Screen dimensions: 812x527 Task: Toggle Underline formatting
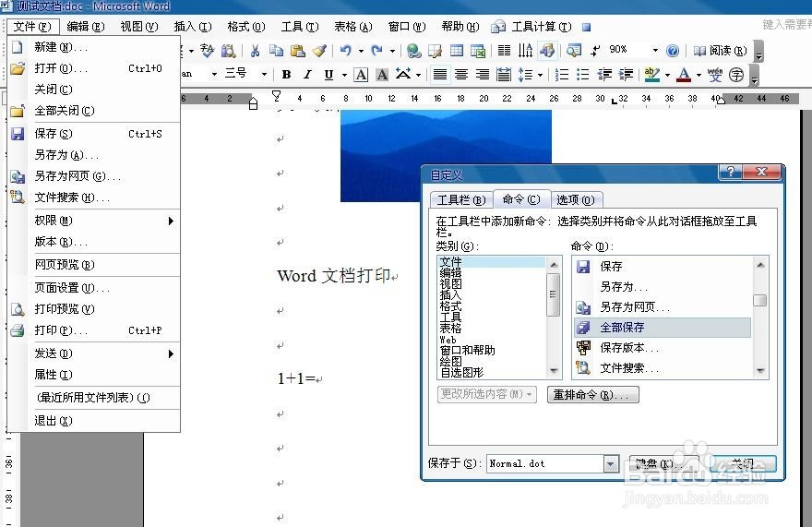coord(328,75)
